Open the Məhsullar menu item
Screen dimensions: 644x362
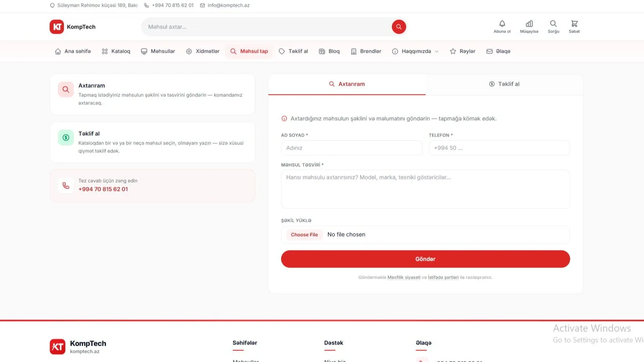[x=158, y=51]
